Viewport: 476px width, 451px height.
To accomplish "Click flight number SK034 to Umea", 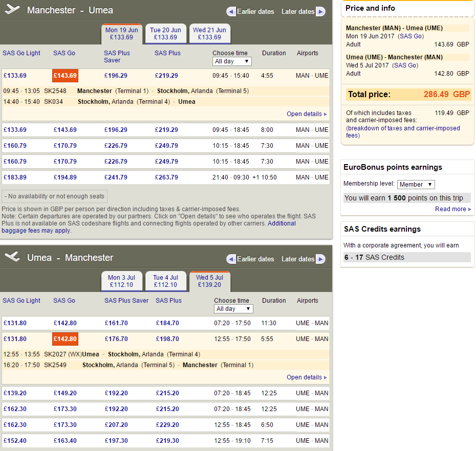I will pos(53,102).
